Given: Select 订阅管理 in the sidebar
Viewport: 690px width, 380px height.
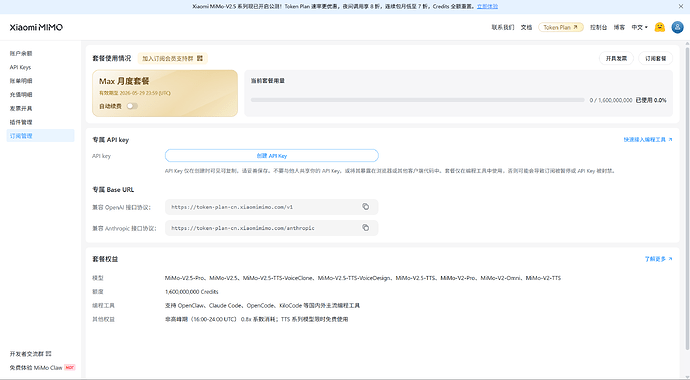Looking at the screenshot, I should [40, 135].
